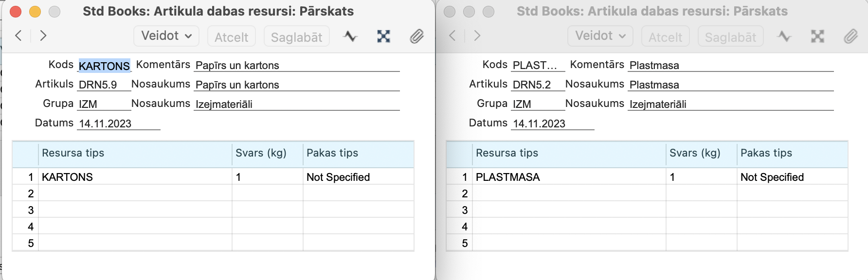Click activity history icon in Plastmasa window
This screenshot has height=280, width=868.
tap(784, 36)
